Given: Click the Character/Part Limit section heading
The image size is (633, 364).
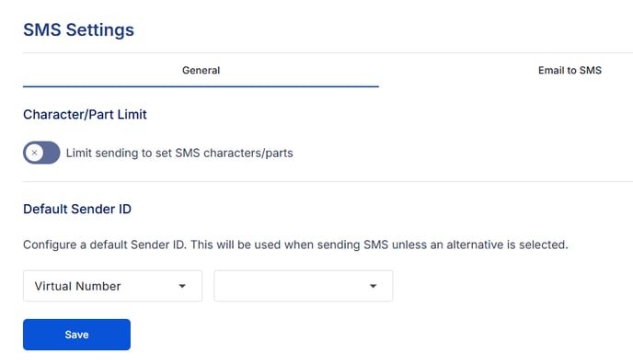Looking at the screenshot, I should click(x=85, y=115).
